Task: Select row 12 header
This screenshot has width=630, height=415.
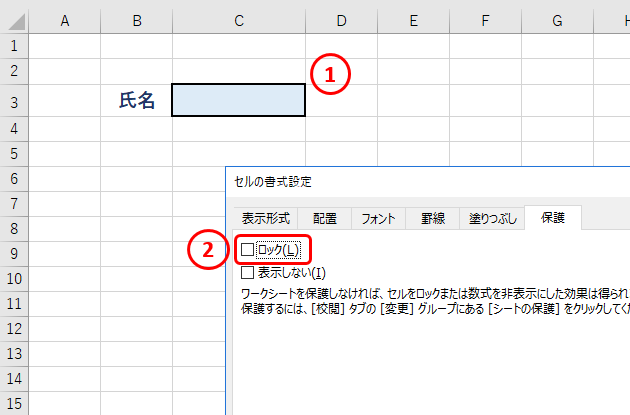Action: [14, 329]
